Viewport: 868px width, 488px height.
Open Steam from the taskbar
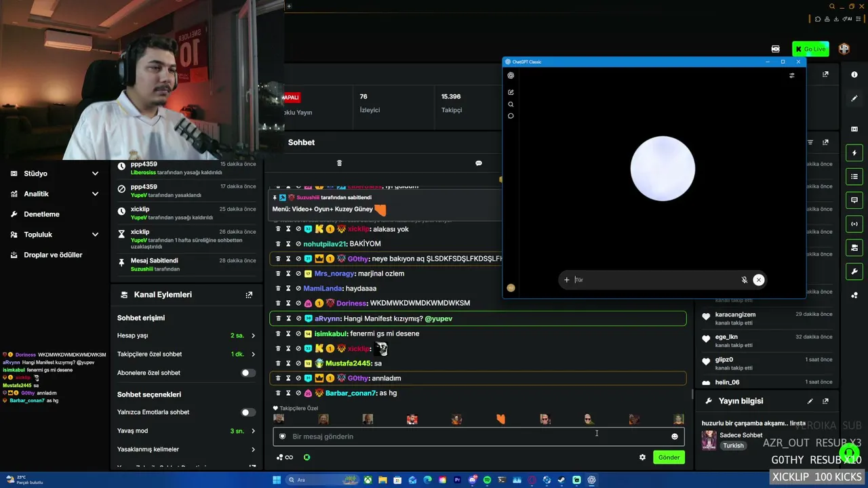[561, 481]
